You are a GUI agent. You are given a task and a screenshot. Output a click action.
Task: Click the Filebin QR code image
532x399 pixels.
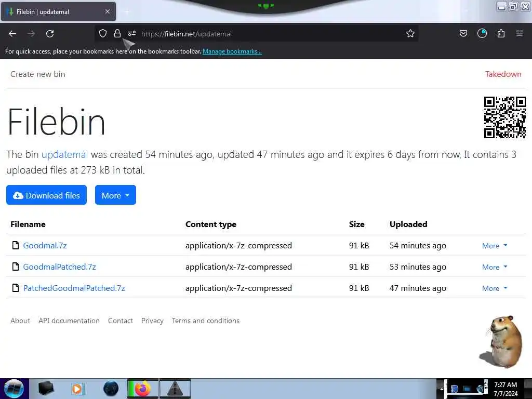pyautogui.click(x=505, y=117)
